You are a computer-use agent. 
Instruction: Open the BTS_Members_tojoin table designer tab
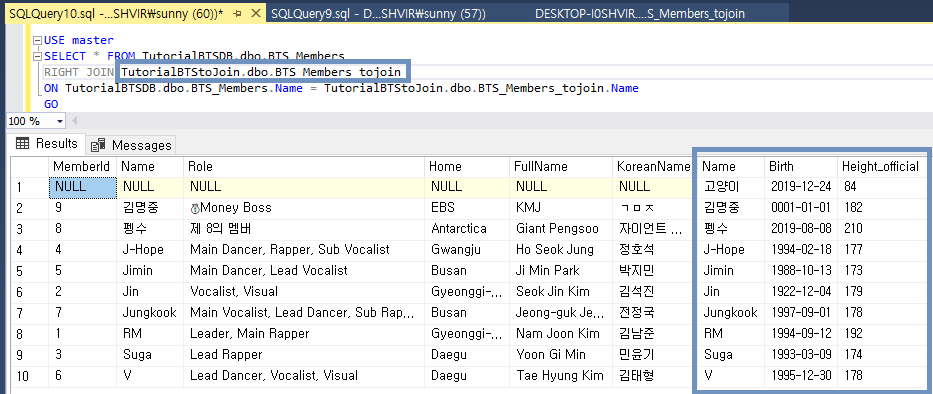640,14
